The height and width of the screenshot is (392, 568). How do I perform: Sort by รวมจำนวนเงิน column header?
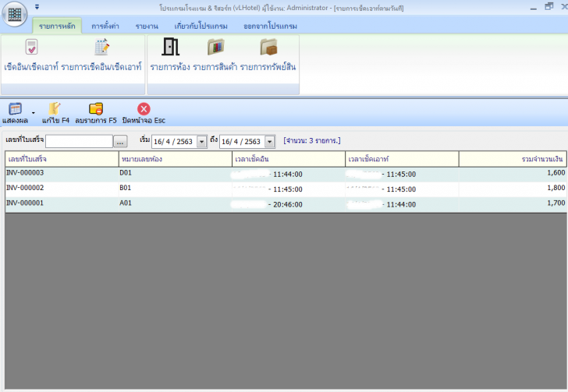click(x=513, y=159)
